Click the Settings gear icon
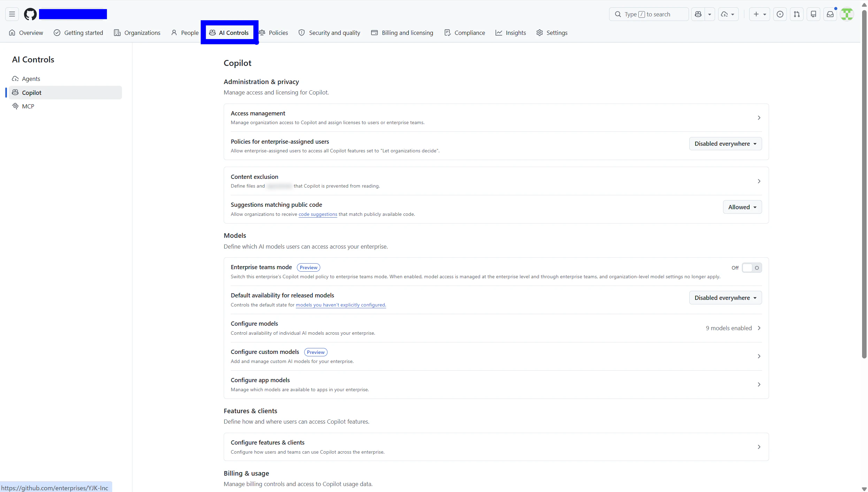This screenshot has width=868, height=492. click(540, 33)
